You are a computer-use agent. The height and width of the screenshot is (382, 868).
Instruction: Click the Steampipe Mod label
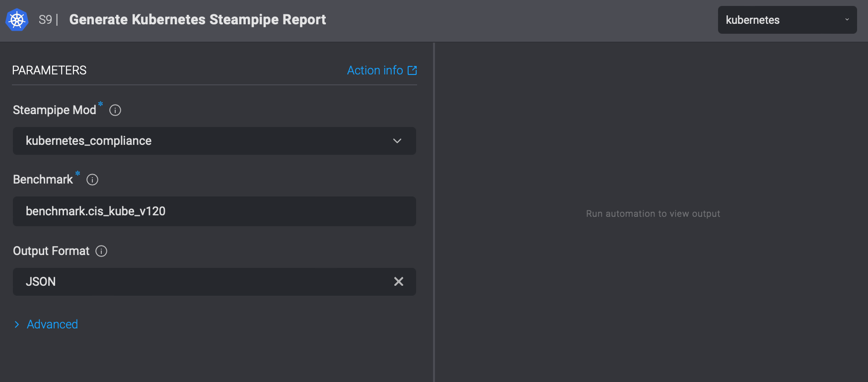tap(55, 110)
